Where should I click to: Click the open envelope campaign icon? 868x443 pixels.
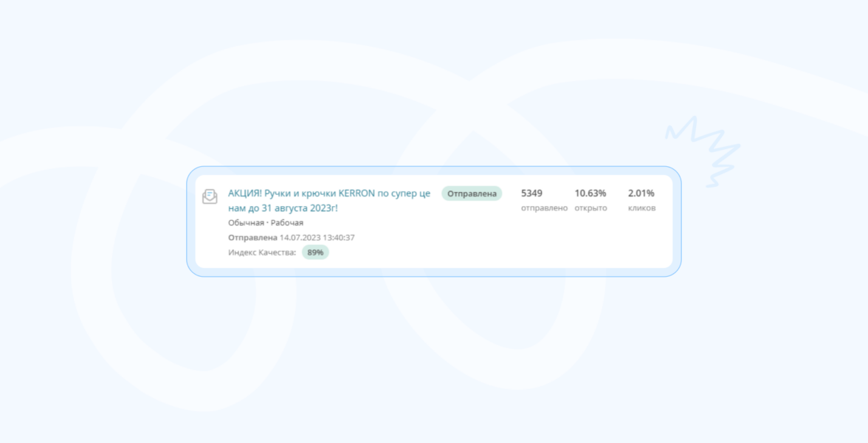[x=210, y=196]
